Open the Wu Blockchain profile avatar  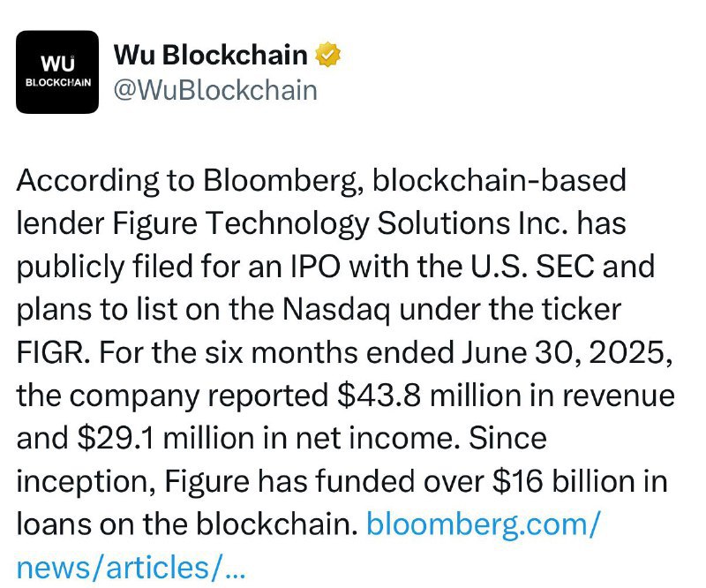click(x=57, y=72)
